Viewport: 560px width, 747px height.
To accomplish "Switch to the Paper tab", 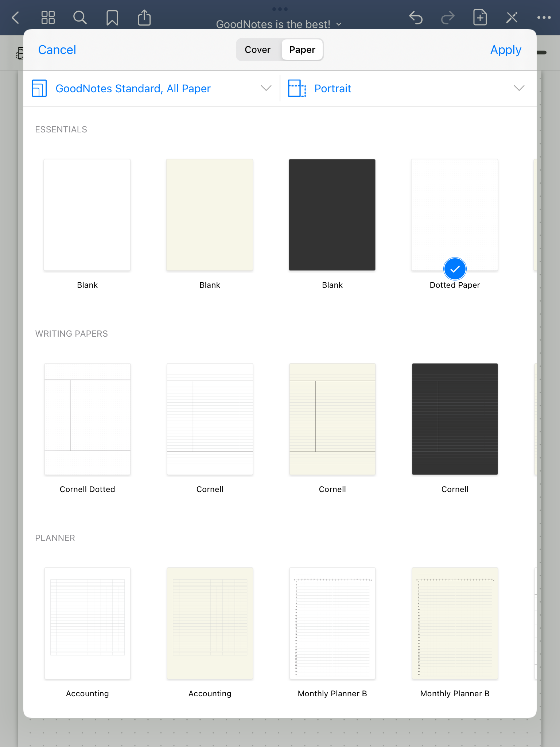I will pos(302,50).
